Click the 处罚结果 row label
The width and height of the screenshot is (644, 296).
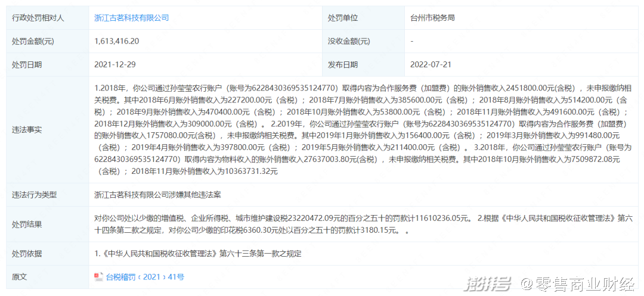pos(27,225)
